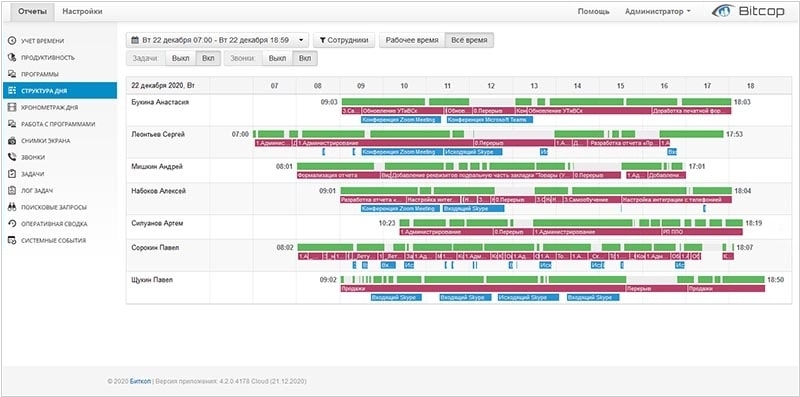Click the Биткоп footer link
The image size is (800, 397).
136,381
